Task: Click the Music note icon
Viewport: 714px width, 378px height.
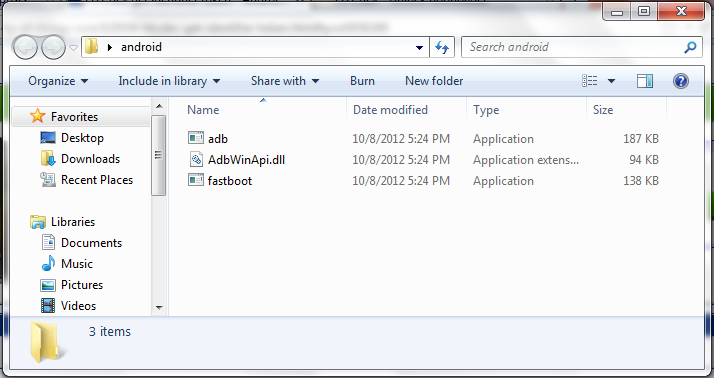Action: pos(48,263)
